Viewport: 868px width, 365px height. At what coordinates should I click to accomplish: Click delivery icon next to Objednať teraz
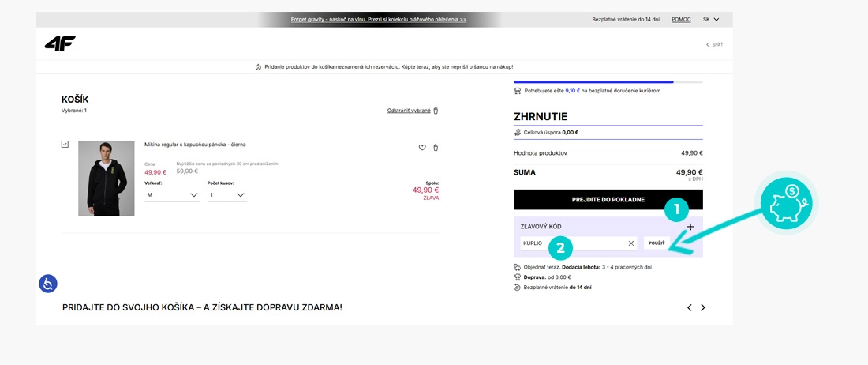pyautogui.click(x=518, y=266)
